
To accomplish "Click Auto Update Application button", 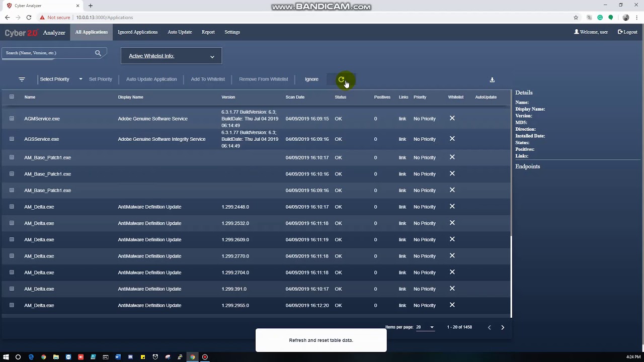I will click(x=151, y=79).
